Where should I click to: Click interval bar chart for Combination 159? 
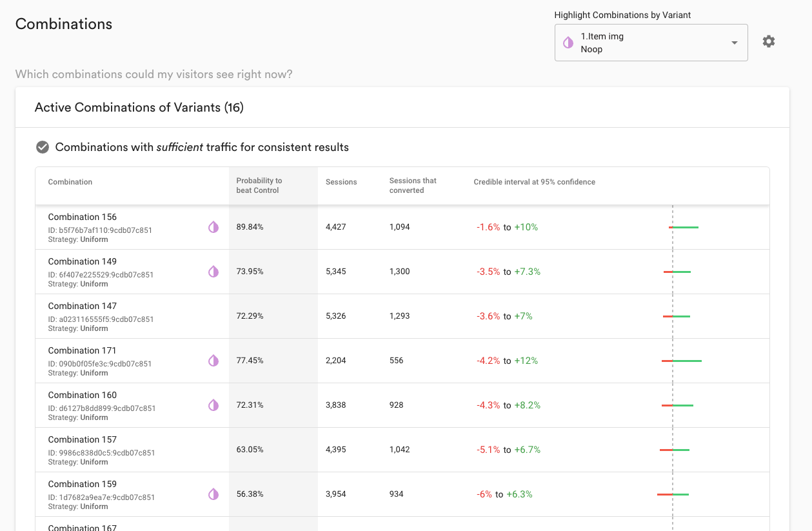(673, 494)
